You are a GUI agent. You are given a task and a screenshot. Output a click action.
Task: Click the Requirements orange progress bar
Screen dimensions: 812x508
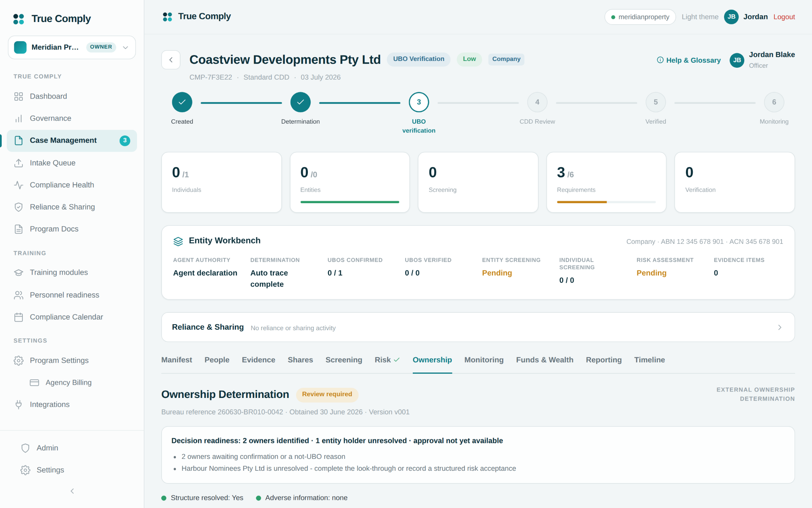582,202
